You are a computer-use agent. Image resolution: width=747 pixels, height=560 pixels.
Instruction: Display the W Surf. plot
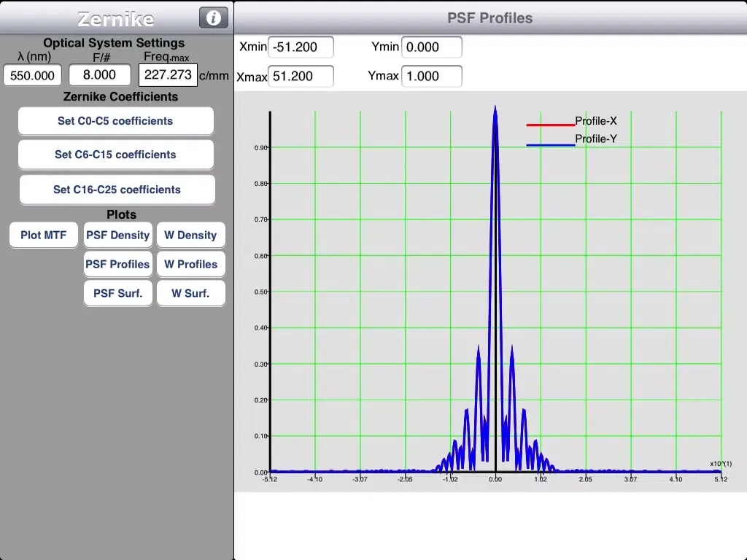click(190, 293)
